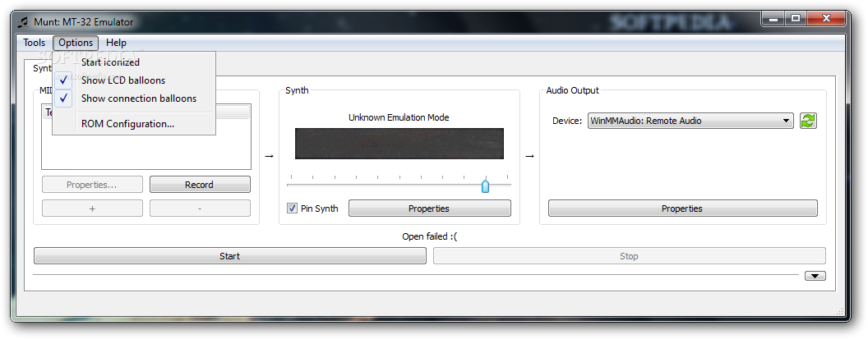868x339 pixels.
Task: Click the synth LCD display
Action: tap(399, 144)
